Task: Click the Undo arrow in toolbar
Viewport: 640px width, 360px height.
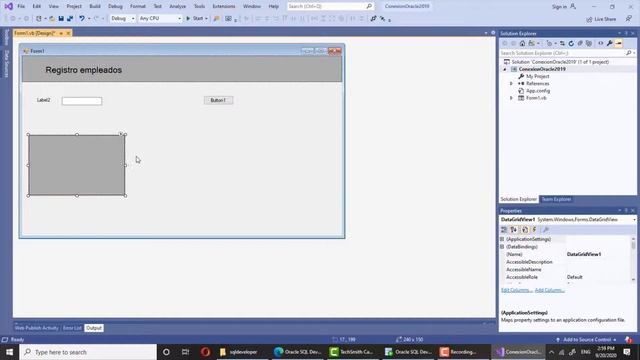Action: point(82,19)
